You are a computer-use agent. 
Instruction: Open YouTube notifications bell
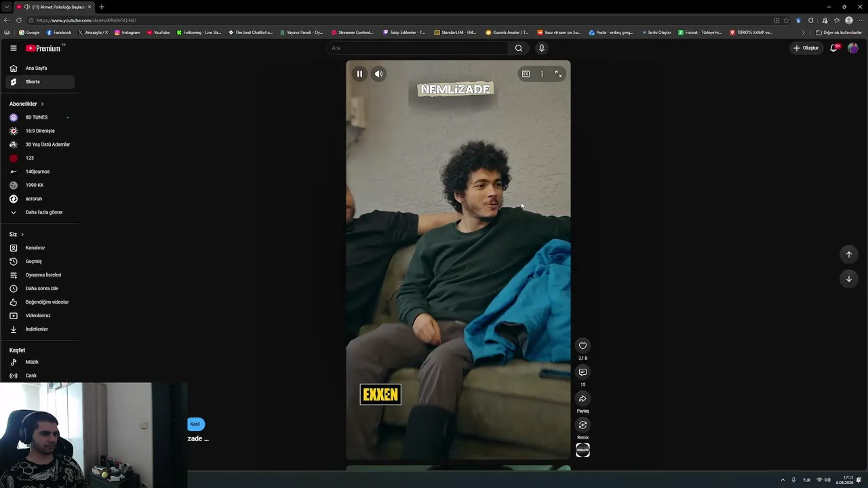[834, 48]
